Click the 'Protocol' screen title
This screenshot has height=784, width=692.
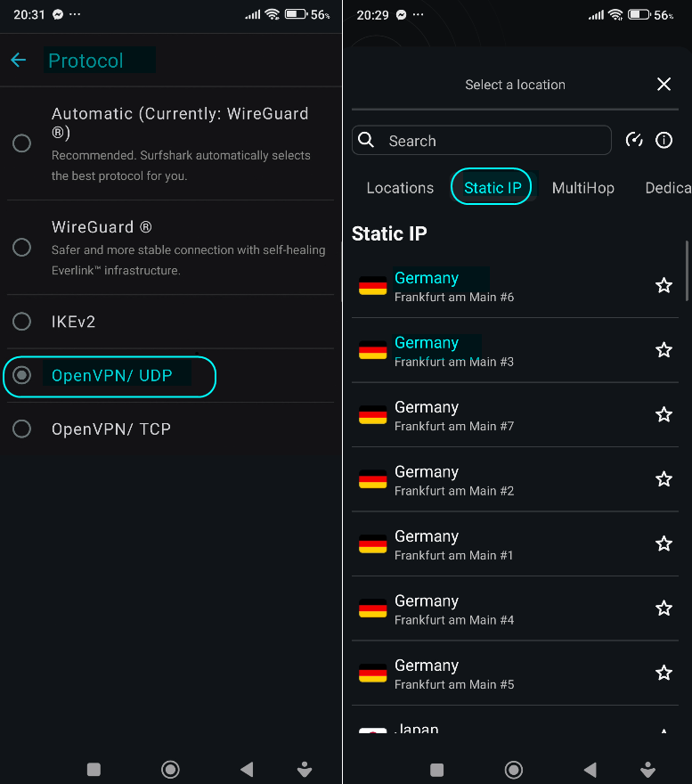[85, 61]
